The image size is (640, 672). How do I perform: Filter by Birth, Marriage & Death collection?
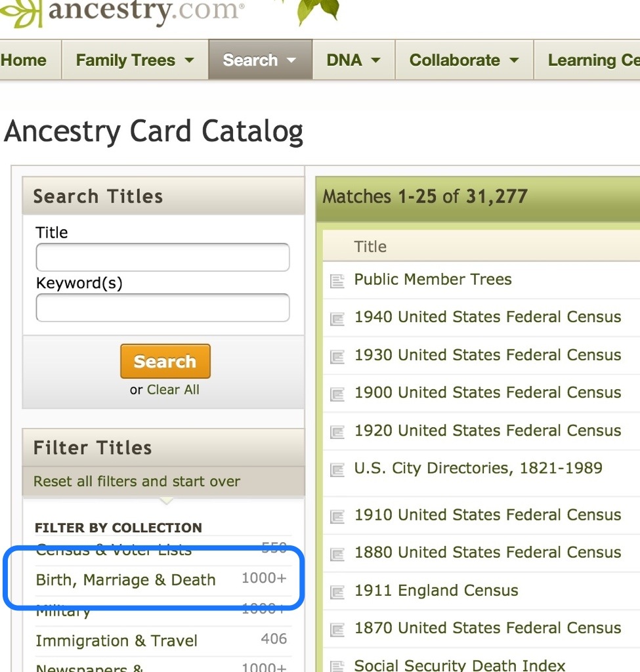point(125,580)
